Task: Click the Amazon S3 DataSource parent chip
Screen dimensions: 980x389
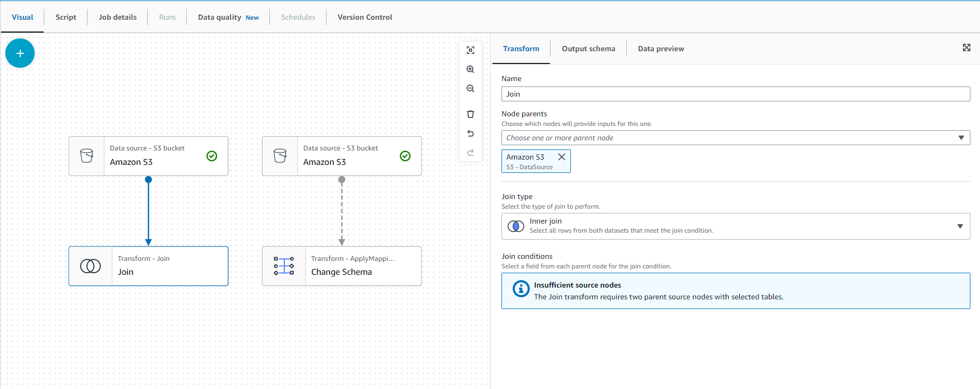Action: tap(536, 161)
